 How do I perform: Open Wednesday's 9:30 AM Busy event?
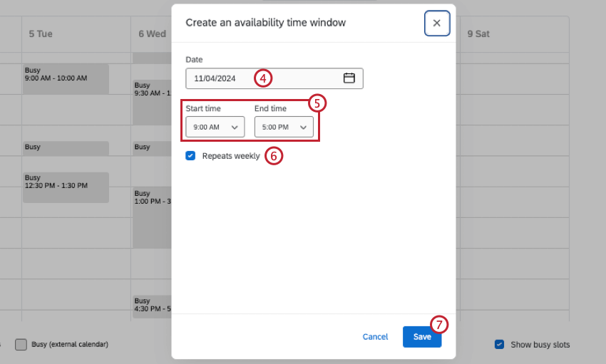point(152,100)
